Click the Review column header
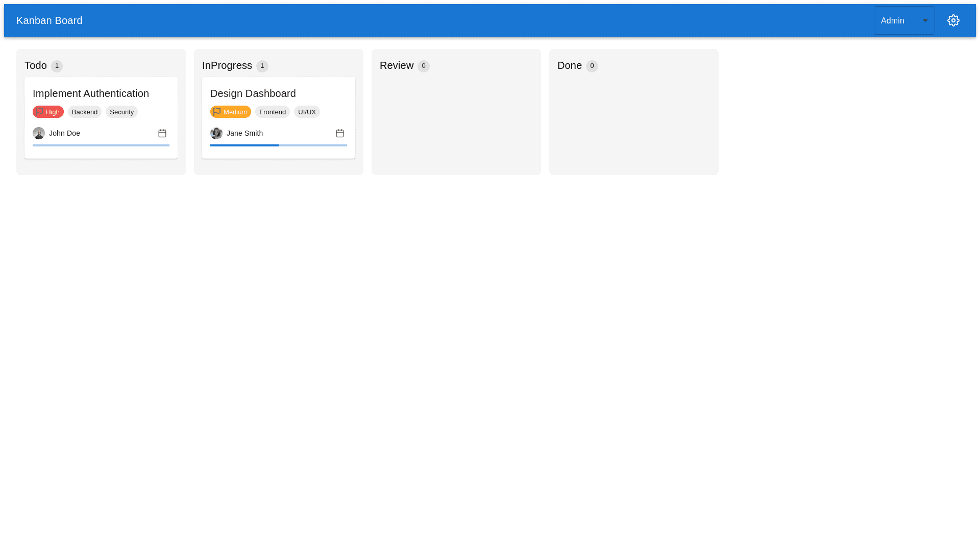This screenshot has height=551, width=980. pos(397,65)
